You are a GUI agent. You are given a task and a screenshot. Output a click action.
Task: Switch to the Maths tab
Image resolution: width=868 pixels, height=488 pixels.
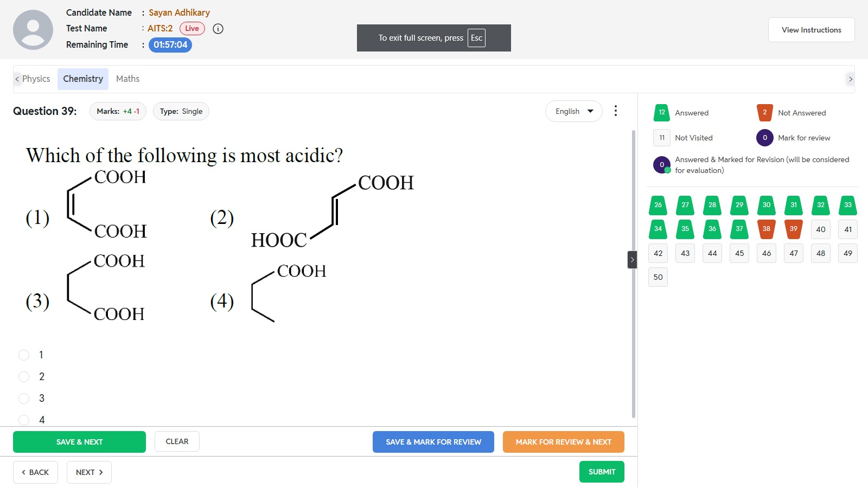(127, 79)
